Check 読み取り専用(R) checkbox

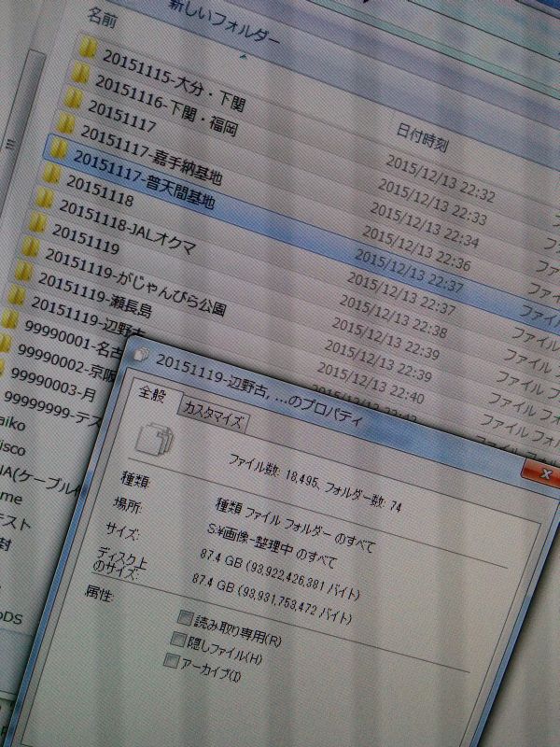185,617
